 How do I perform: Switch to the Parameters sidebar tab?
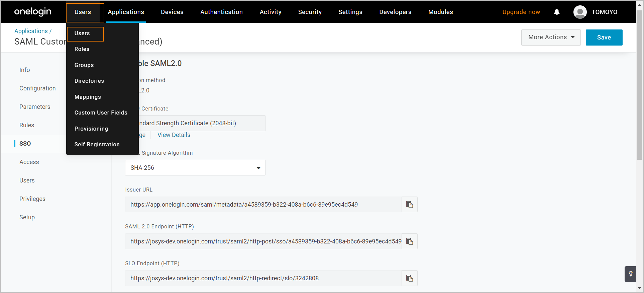(x=35, y=107)
